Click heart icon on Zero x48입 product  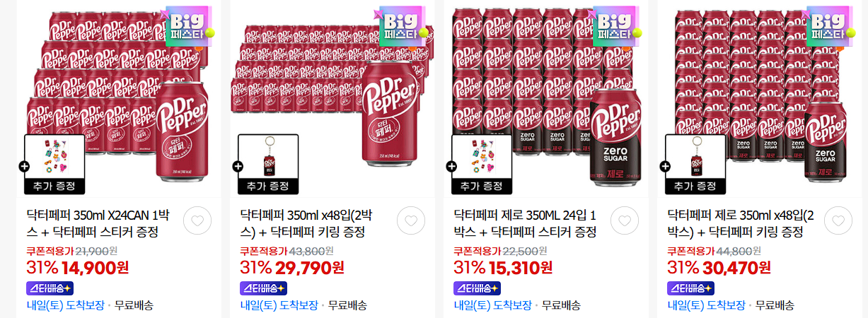[838, 221]
